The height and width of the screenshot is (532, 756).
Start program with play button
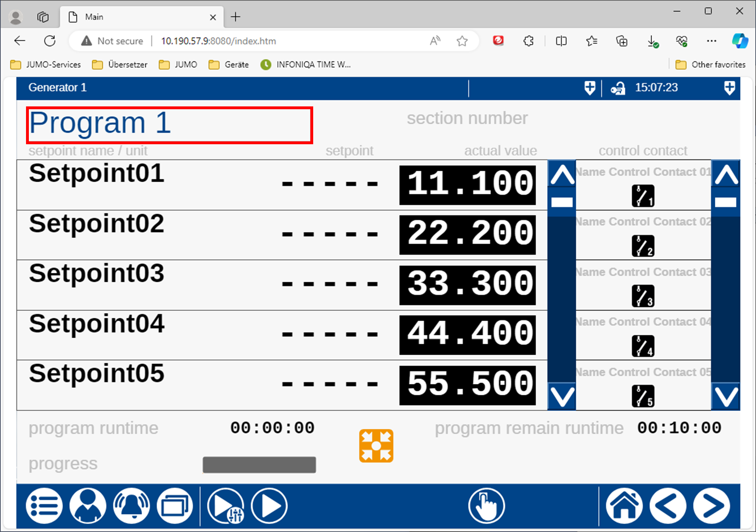tap(269, 506)
